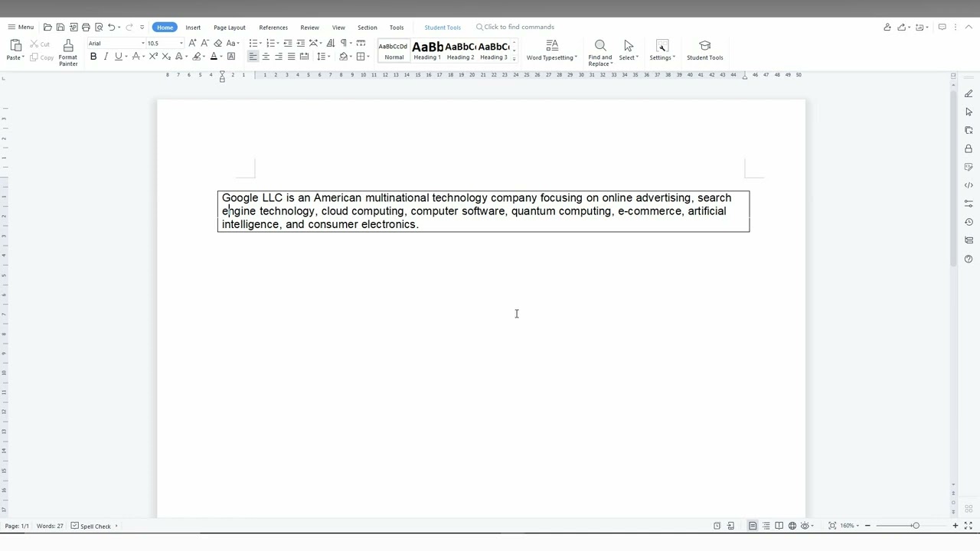Switch to outline view in status bar
This screenshot has width=980, height=551.
coord(766,526)
